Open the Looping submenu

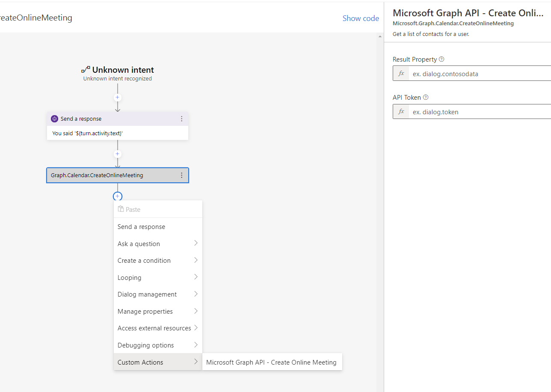pos(158,277)
